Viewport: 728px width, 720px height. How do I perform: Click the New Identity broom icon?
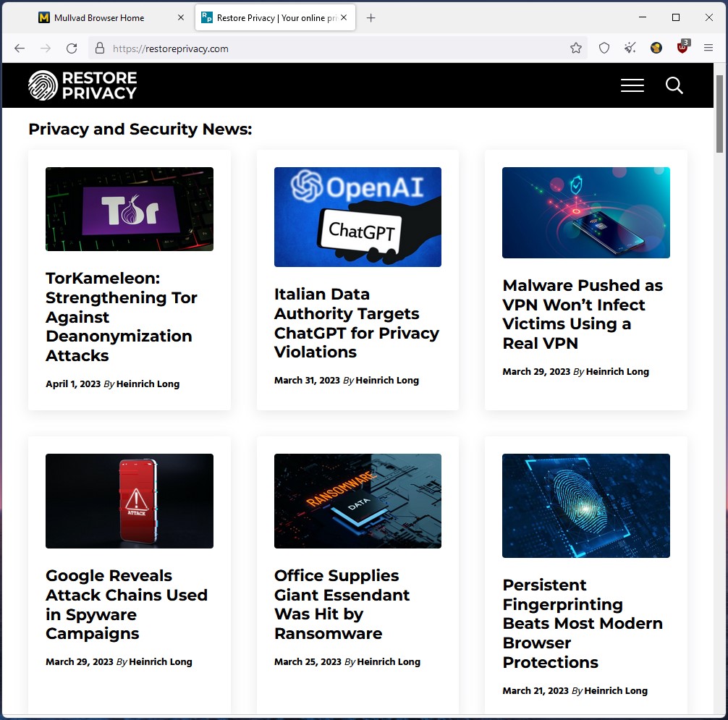[630, 48]
